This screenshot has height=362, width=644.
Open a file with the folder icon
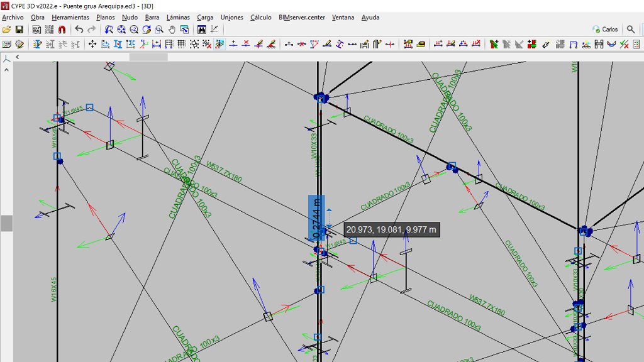(6, 30)
